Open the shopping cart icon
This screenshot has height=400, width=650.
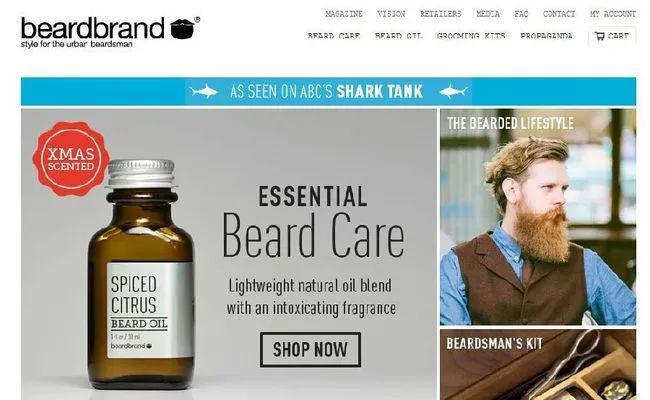tap(599, 36)
